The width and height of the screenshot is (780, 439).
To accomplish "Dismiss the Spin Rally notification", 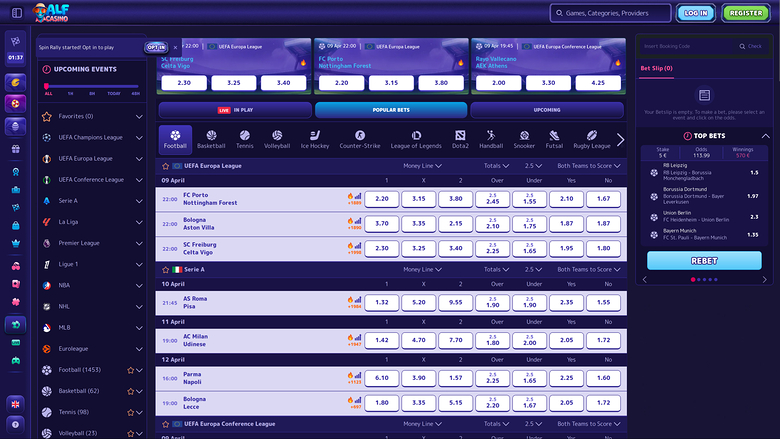I will click(175, 48).
